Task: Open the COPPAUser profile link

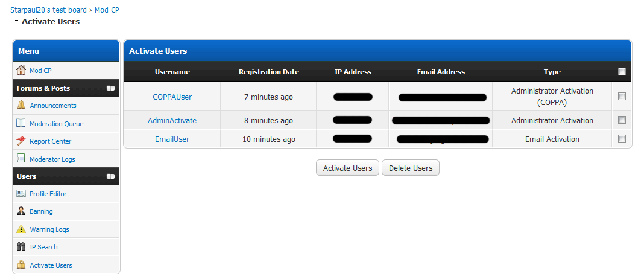Action: tap(172, 97)
